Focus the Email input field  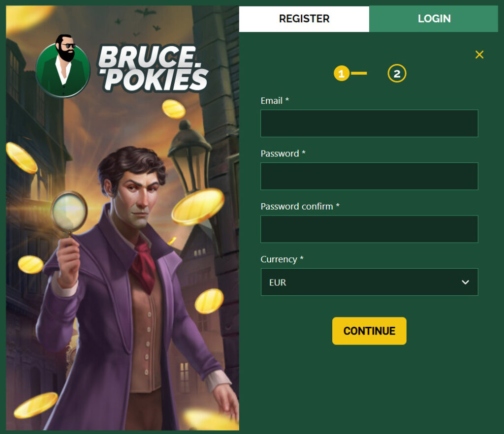point(369,124)
